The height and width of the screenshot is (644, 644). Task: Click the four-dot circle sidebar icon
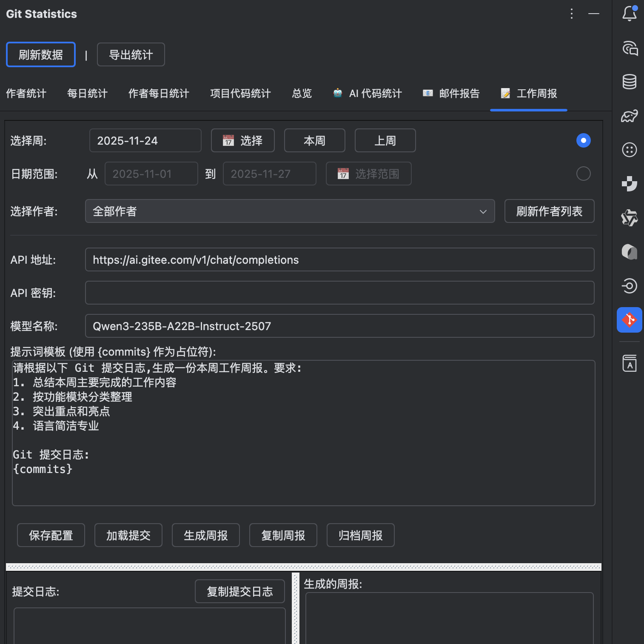coord(629,150)
